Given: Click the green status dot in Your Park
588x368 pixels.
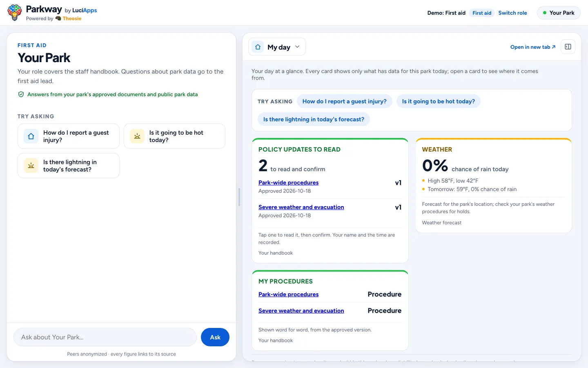Looking at the screenshot, I should [545, 13].
